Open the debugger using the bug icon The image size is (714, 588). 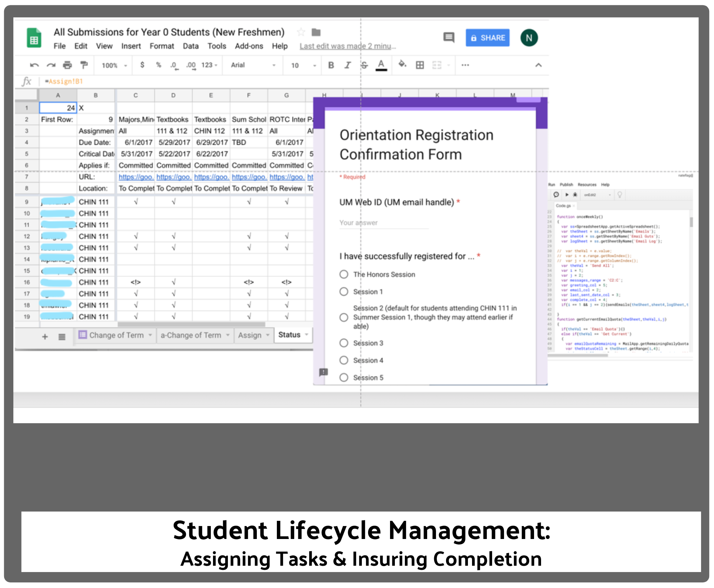point(575,195)
